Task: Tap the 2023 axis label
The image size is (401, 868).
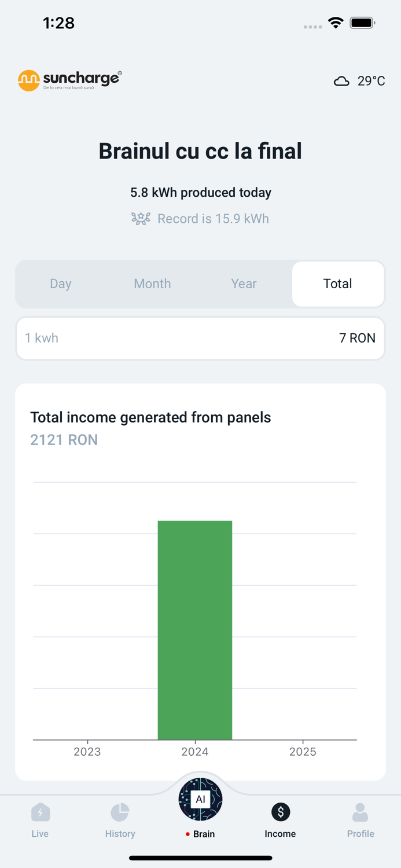Action: click(x=87, y=752)
